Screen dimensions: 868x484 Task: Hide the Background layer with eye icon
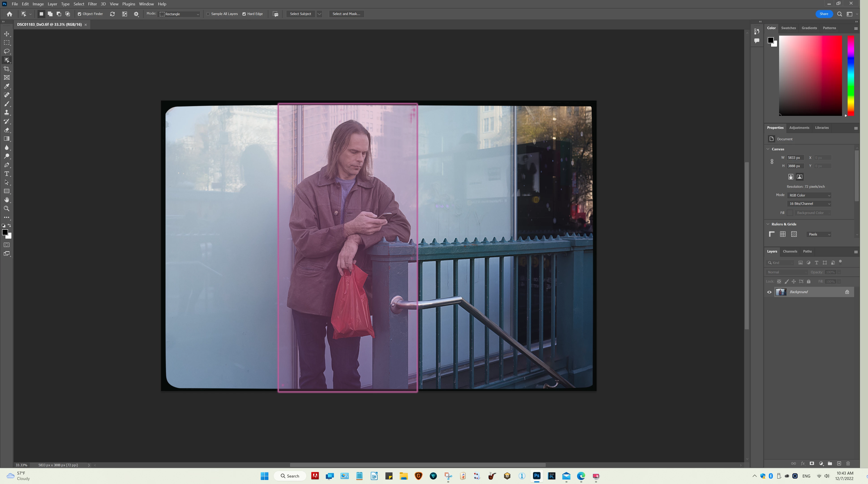pos(769,292)
